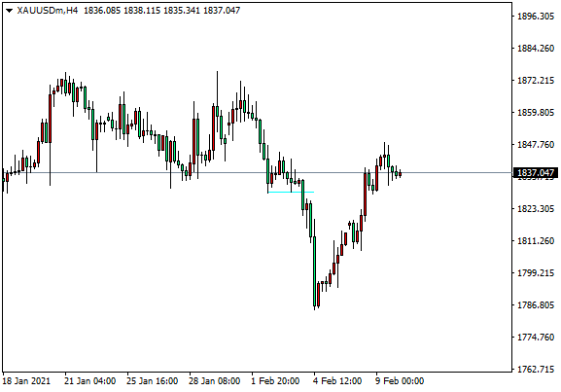Click the 1 Feb 20:00 time label
The image size is (561, 392).
[x=275, y=381]
